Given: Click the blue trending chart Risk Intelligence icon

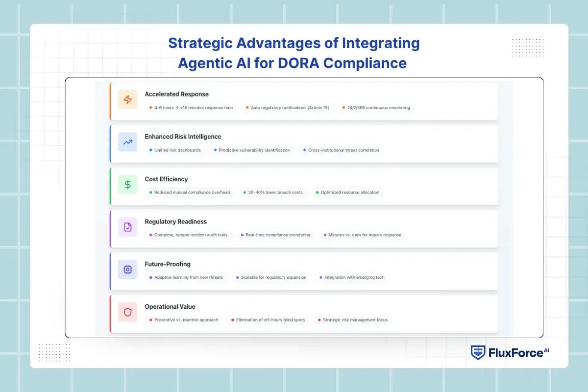Looking at the screenshot, I should pyautogui.click(x=128, y=142).
